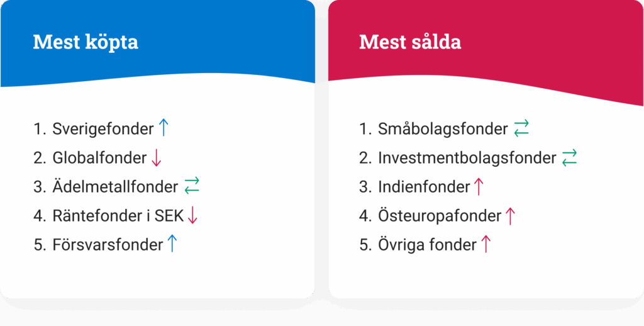Click the red up arrow after Övriga fonder
Screen dimensions: 644x326
pos(486,244)
